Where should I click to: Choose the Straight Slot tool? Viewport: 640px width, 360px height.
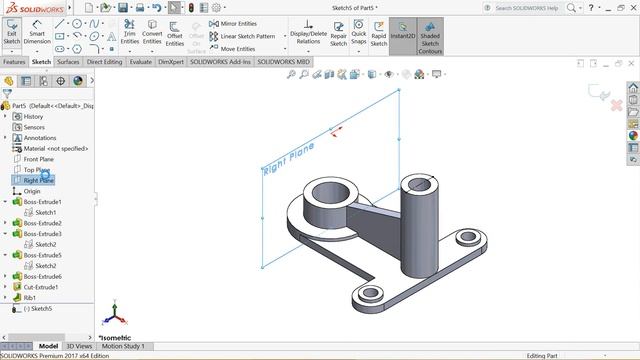coord(60,49)
